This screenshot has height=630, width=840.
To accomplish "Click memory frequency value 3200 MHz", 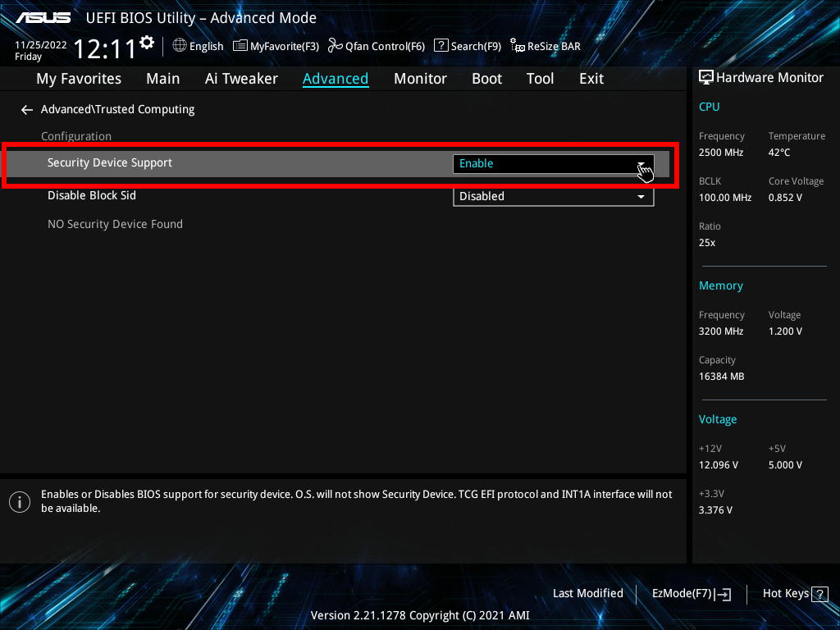I will coord(720,331).
